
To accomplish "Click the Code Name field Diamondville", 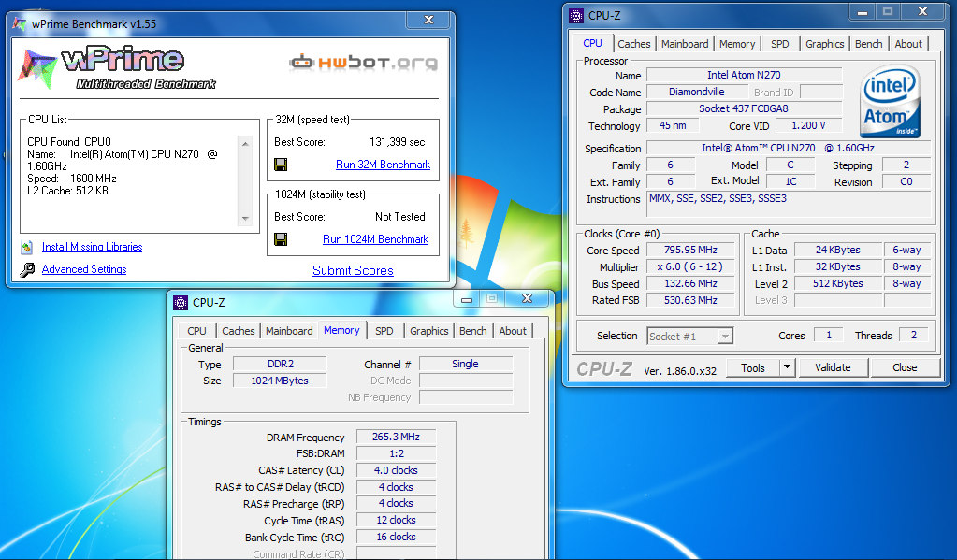I will click(x=697, y=93).
